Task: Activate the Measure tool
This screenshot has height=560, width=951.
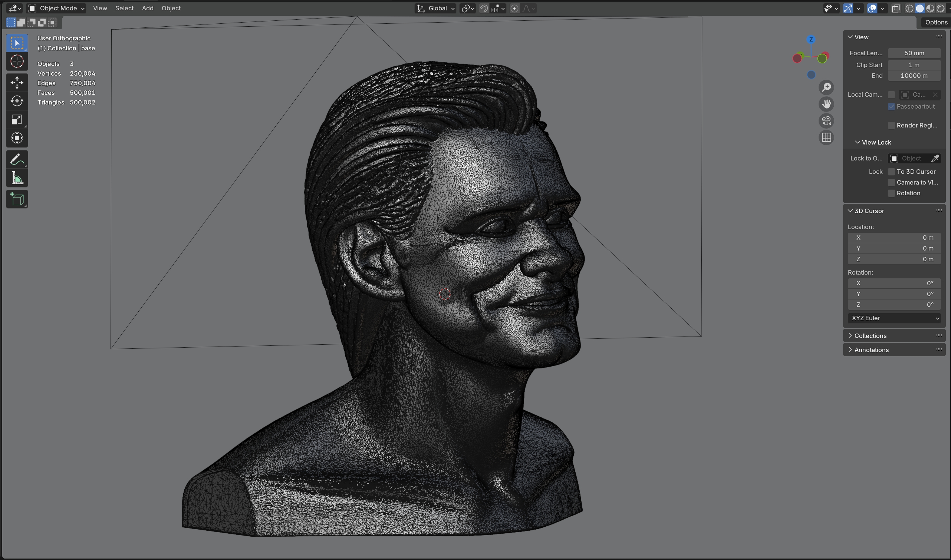Action: point(17,178)
